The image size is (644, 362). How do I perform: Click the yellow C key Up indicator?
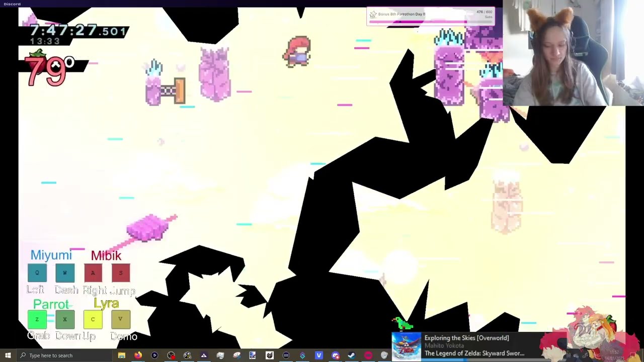(x=93, y=319)
